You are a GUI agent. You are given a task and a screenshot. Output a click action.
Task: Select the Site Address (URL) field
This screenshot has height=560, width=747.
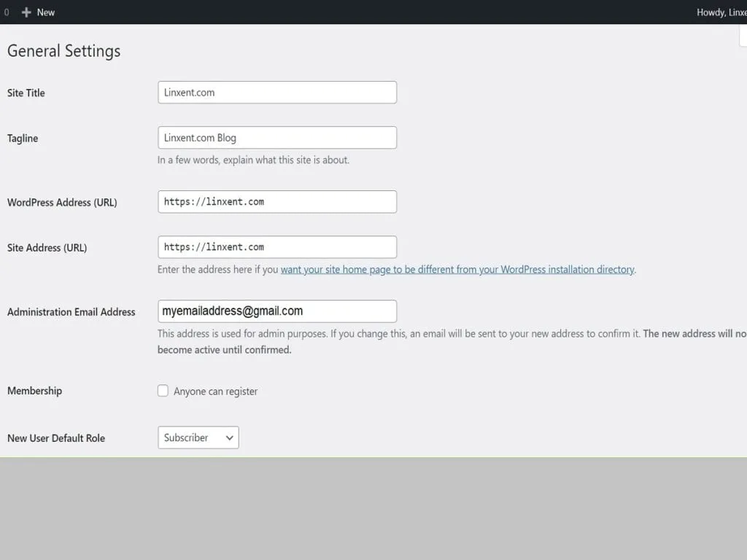pos(277,247)
